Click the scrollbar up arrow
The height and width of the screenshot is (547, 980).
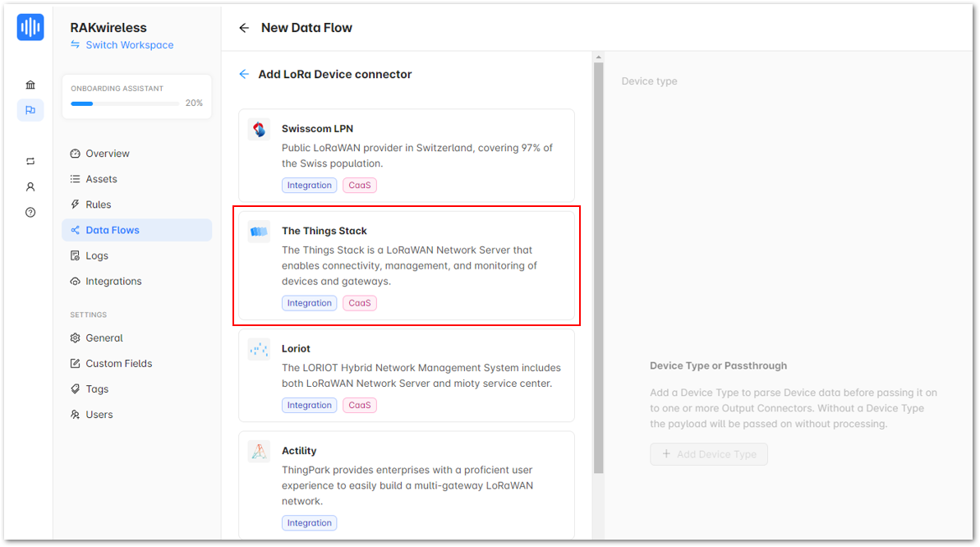coord(599,57)
